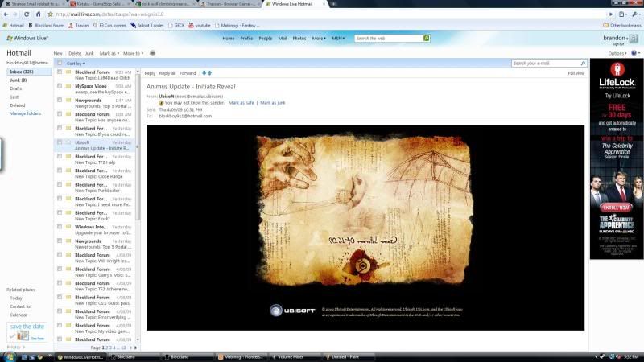
Task: Open the GECK bookmark
Action: click(176, 26)
